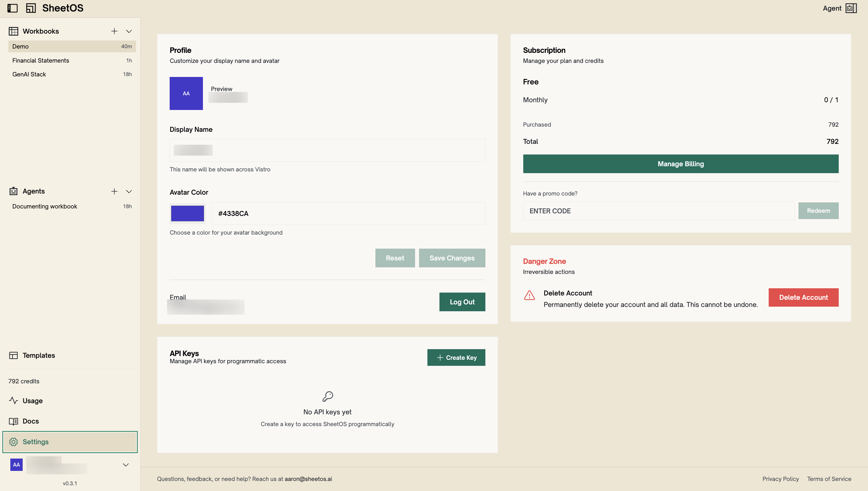The image size is (868, 491).
Task: Add a new agent with the plus icon
Action: 114,191
